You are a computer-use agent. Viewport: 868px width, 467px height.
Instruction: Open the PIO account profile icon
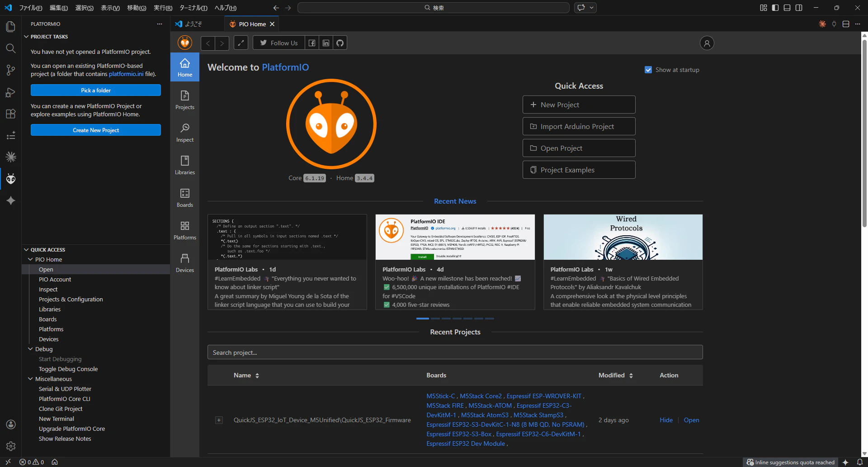(707, 43)
